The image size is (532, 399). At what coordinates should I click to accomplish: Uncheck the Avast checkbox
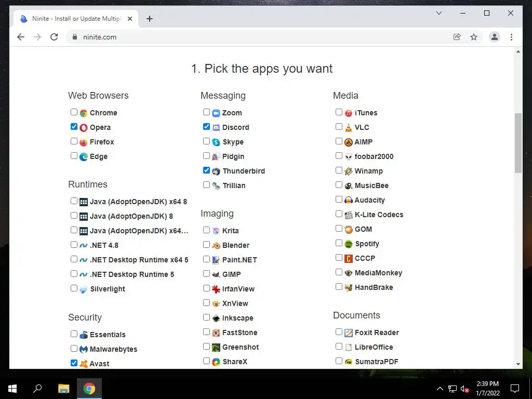click(x=74, y=363)
